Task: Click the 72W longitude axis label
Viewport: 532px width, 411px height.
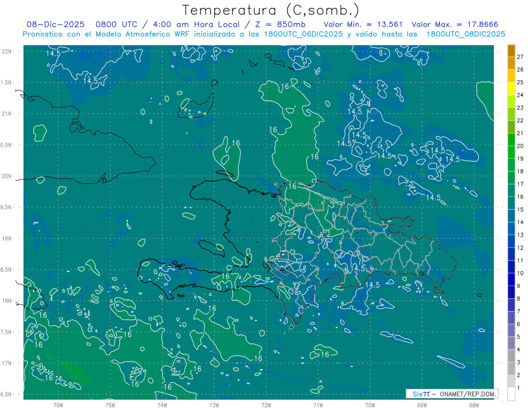Action: (266, 405)
